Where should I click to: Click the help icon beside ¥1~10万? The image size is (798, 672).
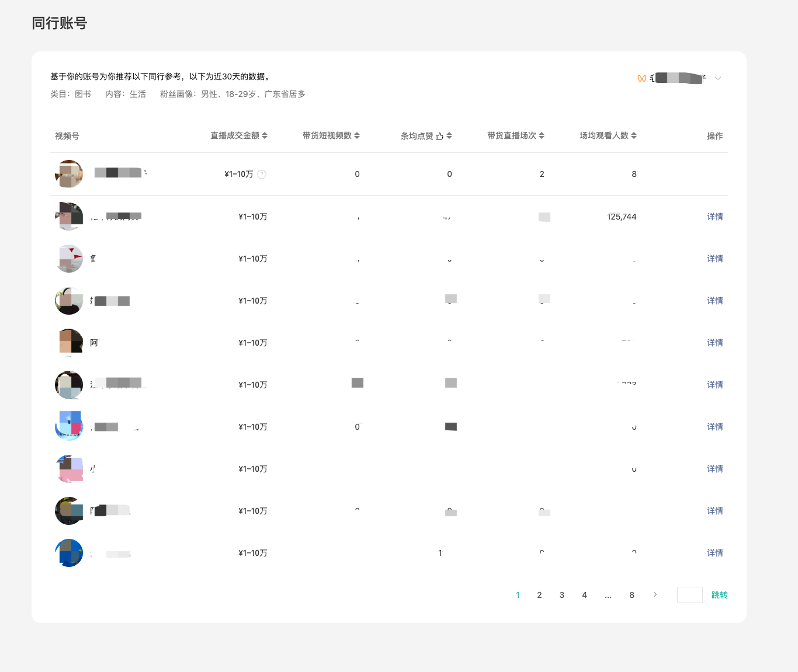tap(262, 174)
